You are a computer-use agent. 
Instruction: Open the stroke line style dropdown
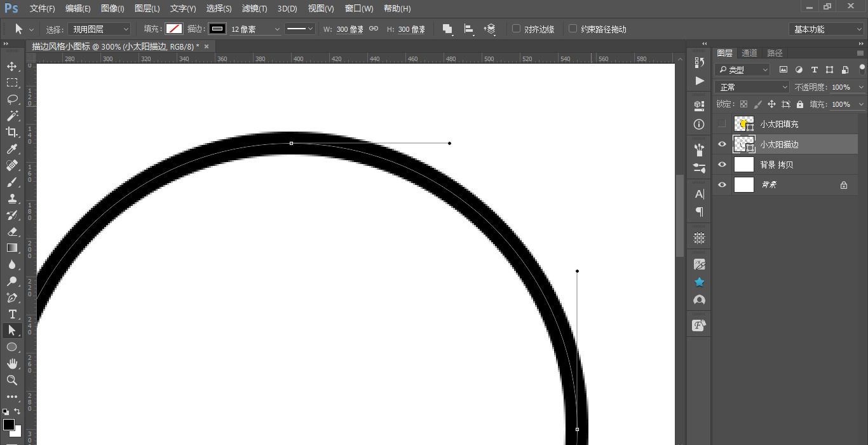[300, 29]
